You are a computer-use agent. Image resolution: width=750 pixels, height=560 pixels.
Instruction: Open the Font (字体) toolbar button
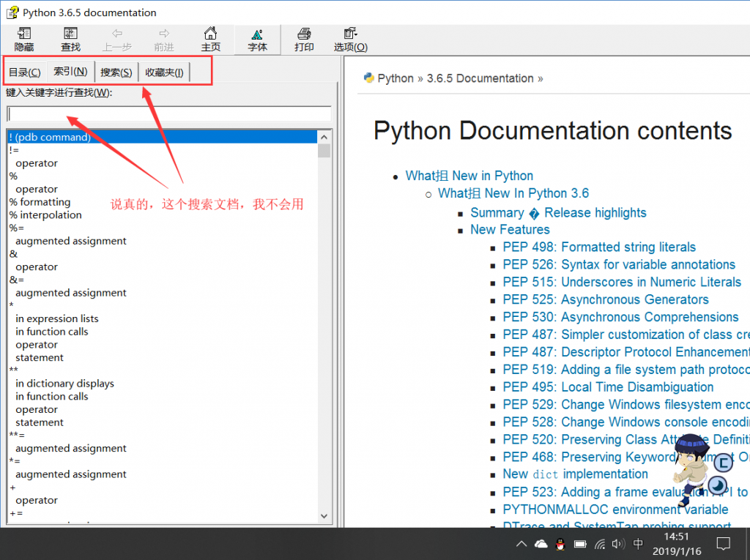(x=257, y=40)
